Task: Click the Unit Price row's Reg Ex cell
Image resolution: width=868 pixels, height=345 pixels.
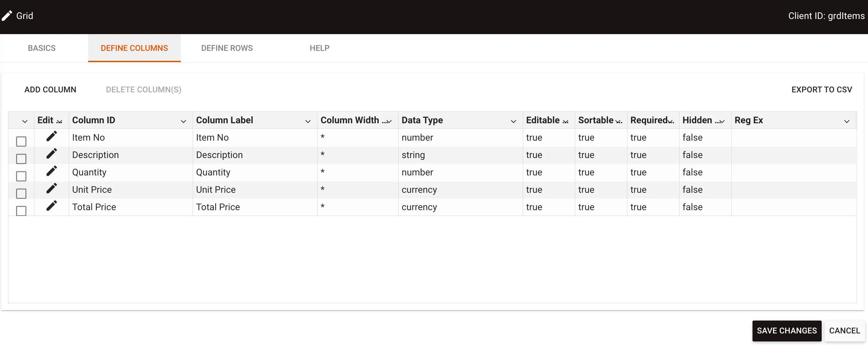Action: click(794, 190)
